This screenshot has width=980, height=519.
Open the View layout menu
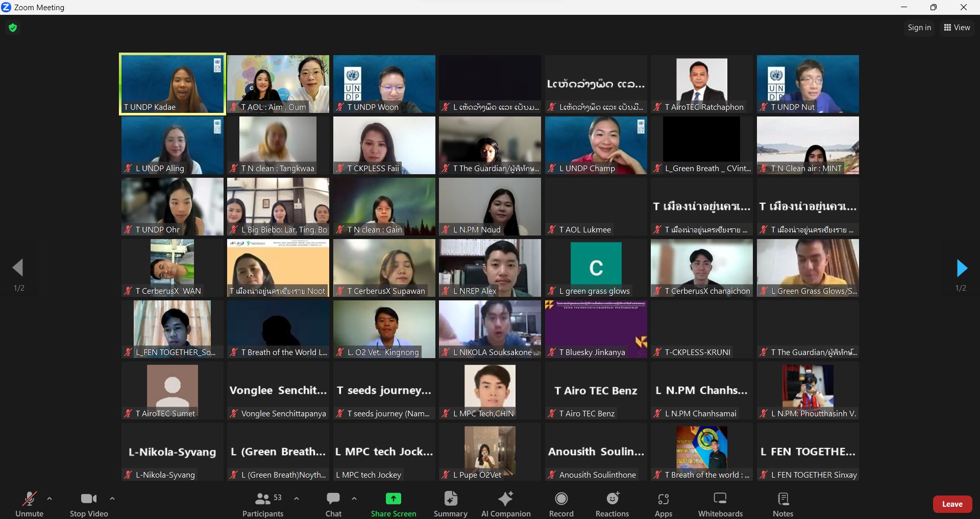[957, 28]
